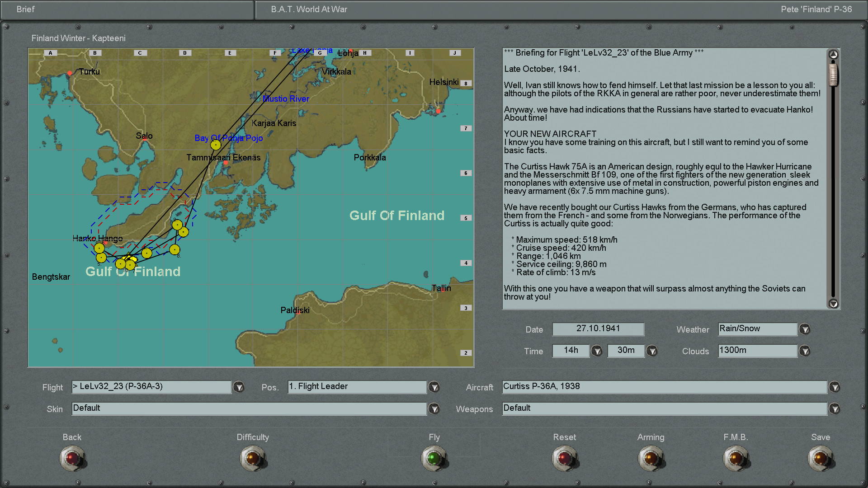Click B.A.T. World At War header
The width and height of the screenshot is (868, 488).
[309, 9]
